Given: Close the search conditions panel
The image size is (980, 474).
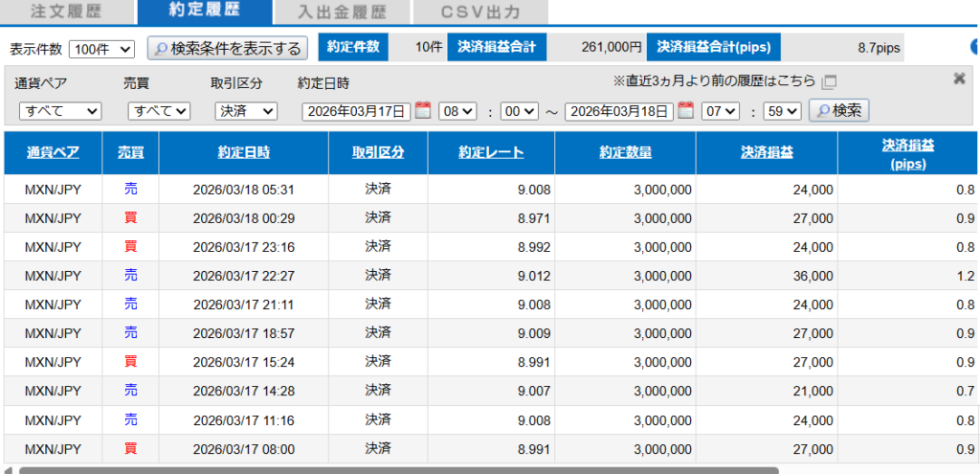Looking at the screenshot, I should 959,79.
